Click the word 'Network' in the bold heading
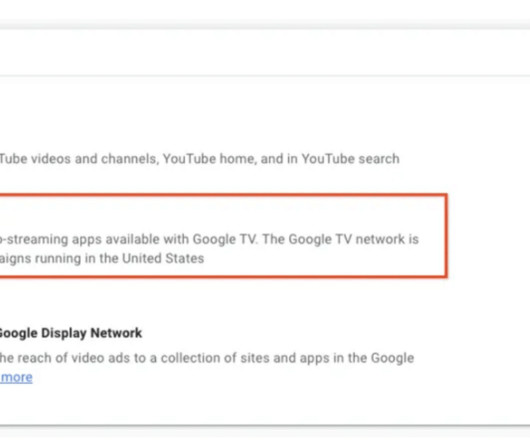The height and width of the screenshot is (442, 530). [116, 333]
